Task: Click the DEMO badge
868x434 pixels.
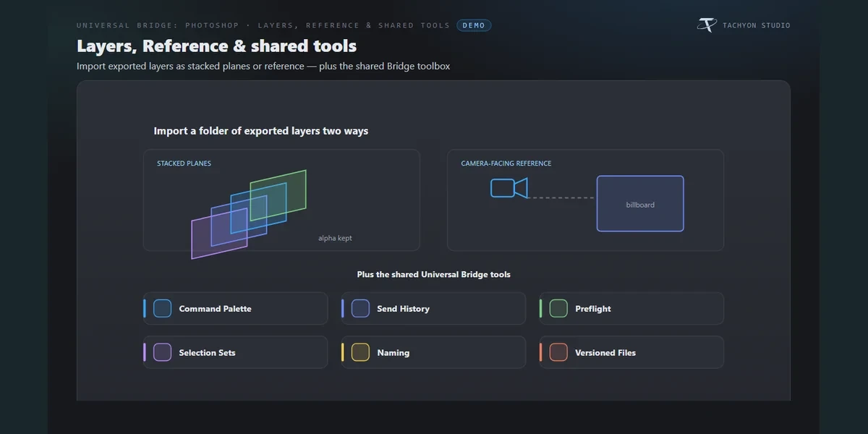Action: 474,25
